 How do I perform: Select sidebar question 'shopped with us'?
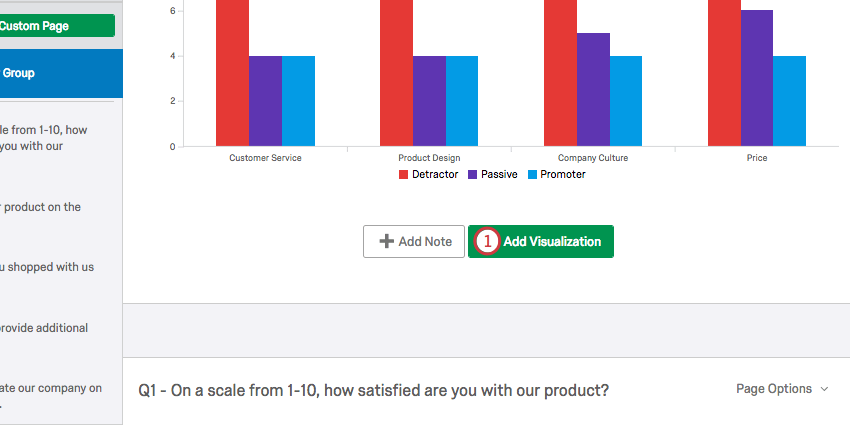(x=48, y=267)
